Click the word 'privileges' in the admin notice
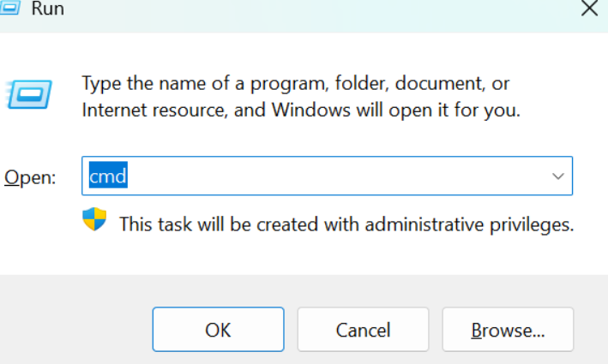The width and height of the screenshot is (608, 364). (x=532, y=225)
